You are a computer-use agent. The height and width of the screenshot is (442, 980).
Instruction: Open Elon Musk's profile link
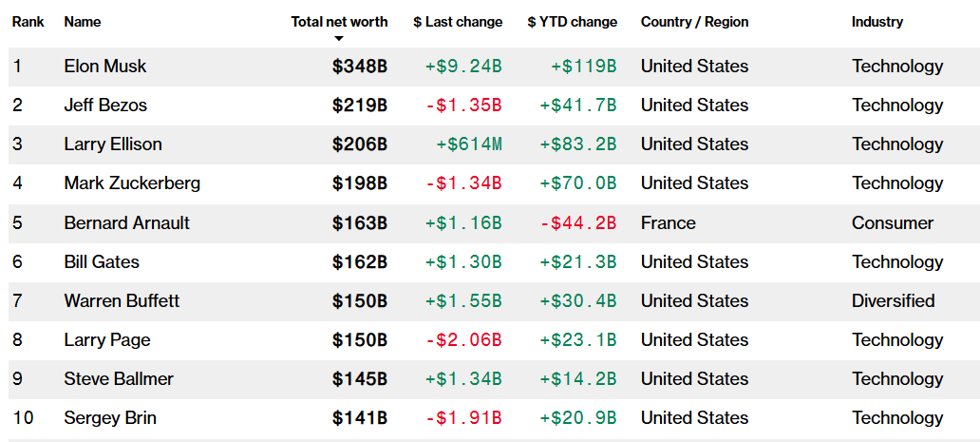click(x=105, y=67)
